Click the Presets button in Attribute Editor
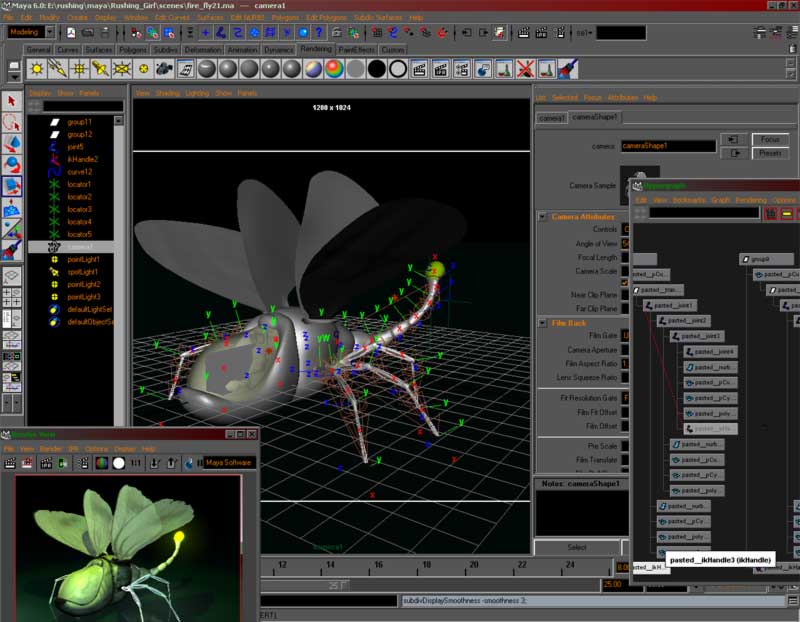 click(x=770, y=153)
